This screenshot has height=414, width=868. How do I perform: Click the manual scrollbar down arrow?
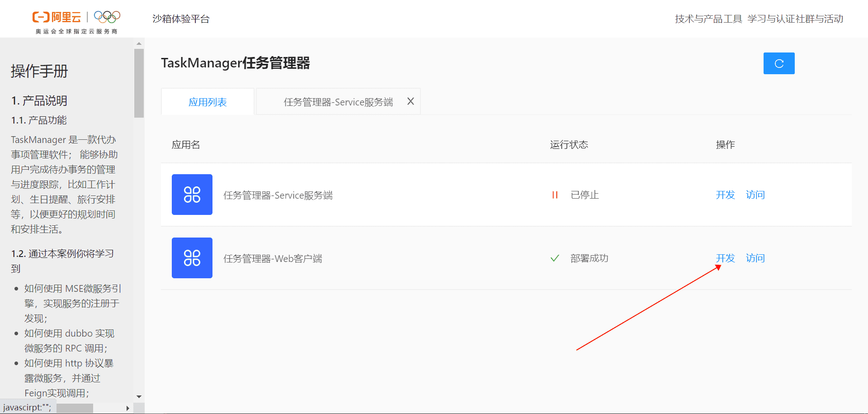(139, 396)
